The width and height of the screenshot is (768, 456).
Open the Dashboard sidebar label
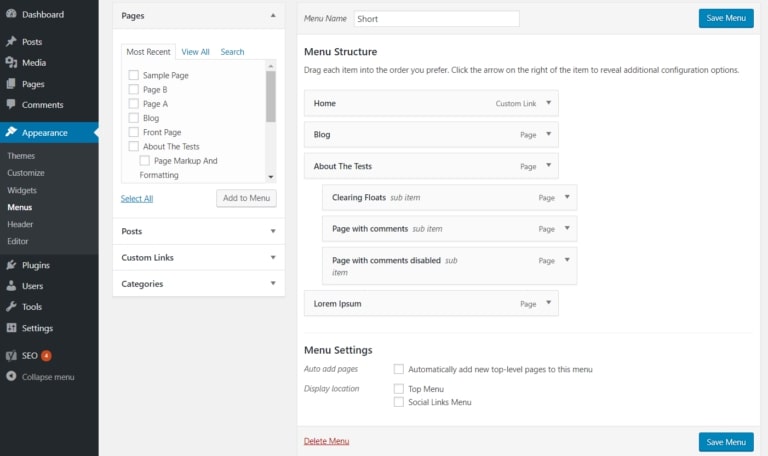43,14
